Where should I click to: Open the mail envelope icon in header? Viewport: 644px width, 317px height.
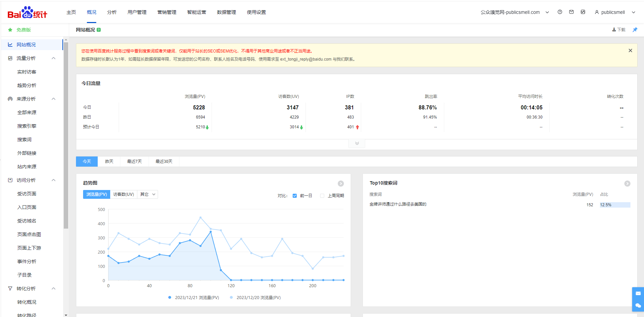(571, 12)
